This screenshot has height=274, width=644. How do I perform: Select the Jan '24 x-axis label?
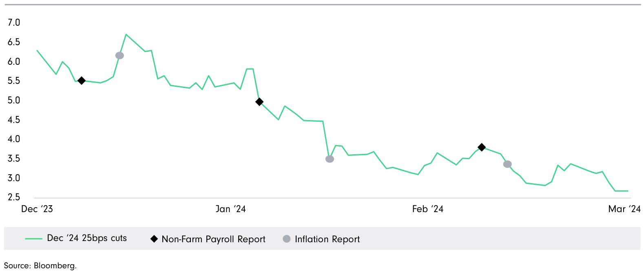(x=230, y=209)
